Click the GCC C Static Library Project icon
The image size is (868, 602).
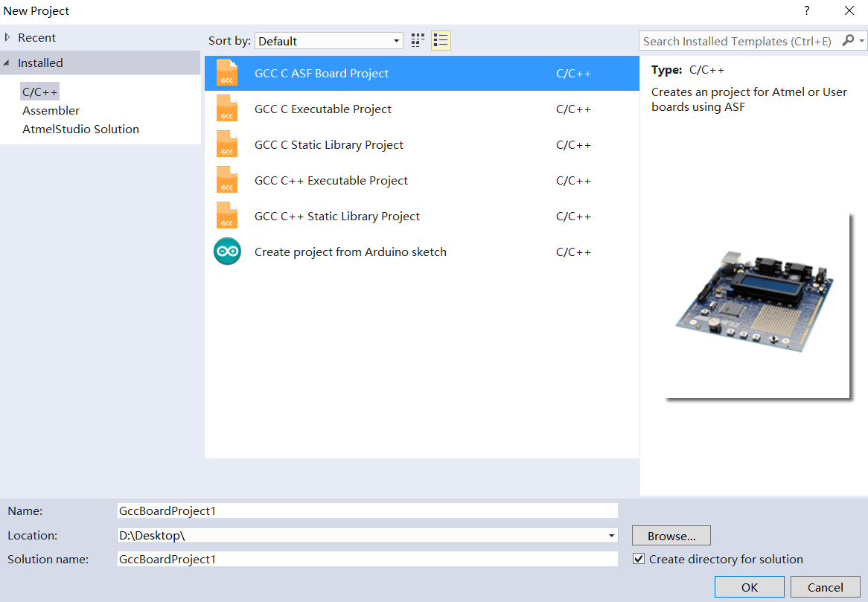click(227, 144)
